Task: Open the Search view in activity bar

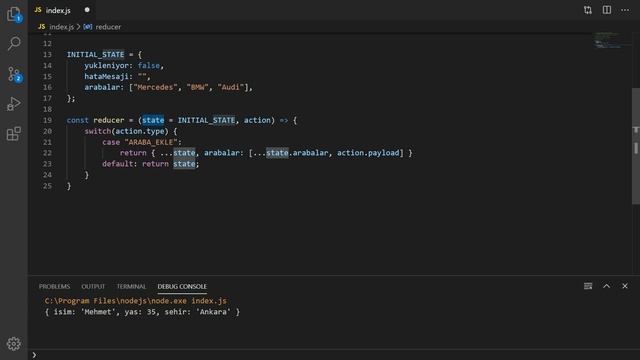Action: coord(14,43)
